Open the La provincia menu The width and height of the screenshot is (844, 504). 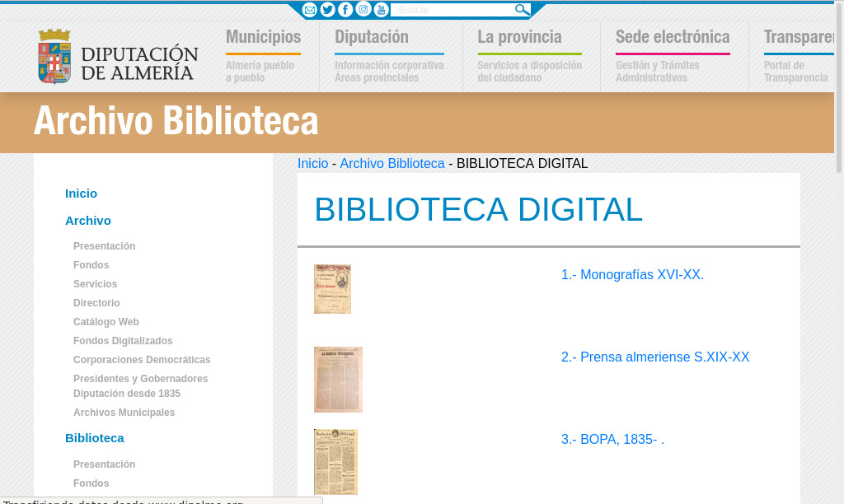(x=519, y=37)
